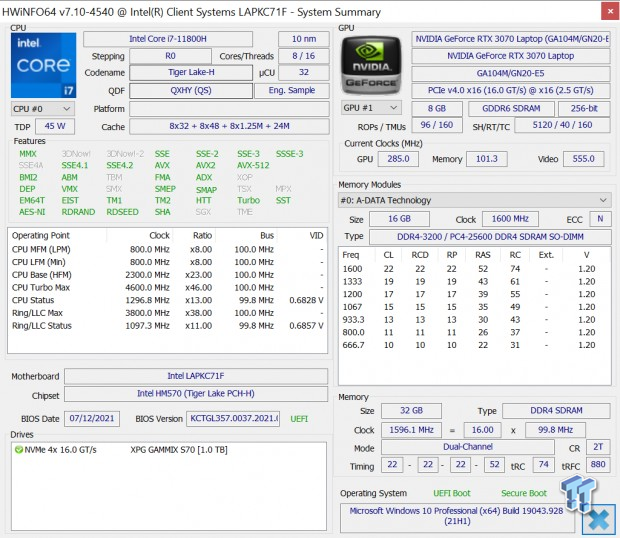
Task: Click the cache 8x32 + 8x48 field
Action: click(x=229, y=126)
